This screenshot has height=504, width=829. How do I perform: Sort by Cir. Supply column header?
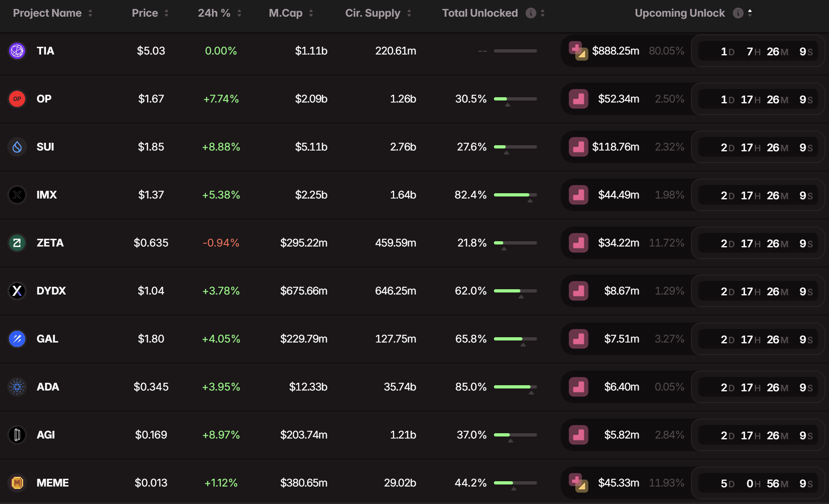373,13
